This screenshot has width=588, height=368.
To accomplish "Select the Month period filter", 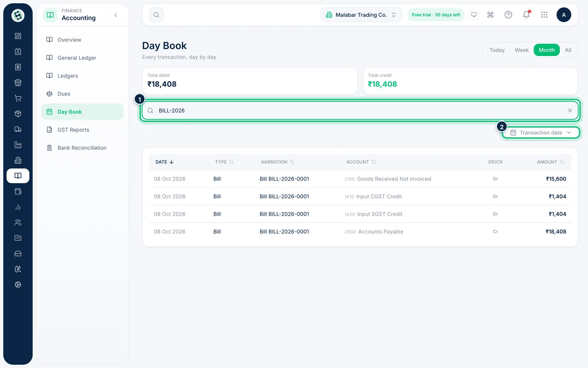I will (x=546, y=50).
